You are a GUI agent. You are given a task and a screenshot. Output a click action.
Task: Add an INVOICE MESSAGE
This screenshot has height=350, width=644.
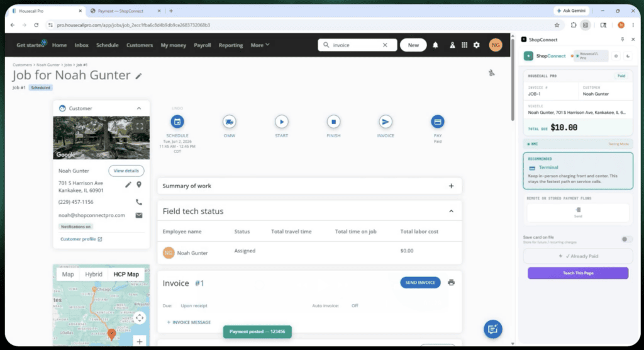click(x=189, y=322)
